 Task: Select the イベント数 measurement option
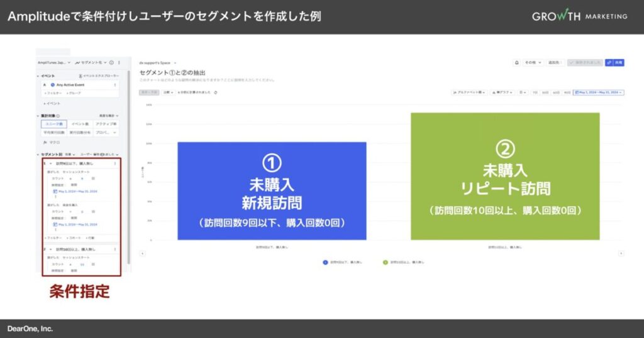80,124
